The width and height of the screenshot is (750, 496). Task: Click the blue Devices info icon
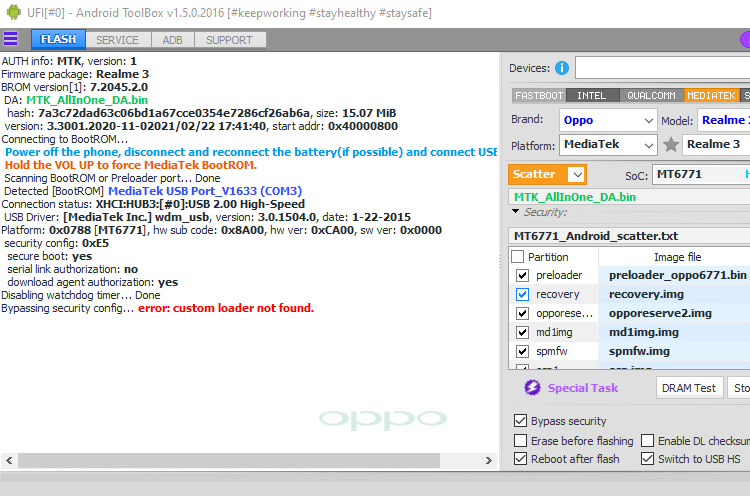coord(562,68)
